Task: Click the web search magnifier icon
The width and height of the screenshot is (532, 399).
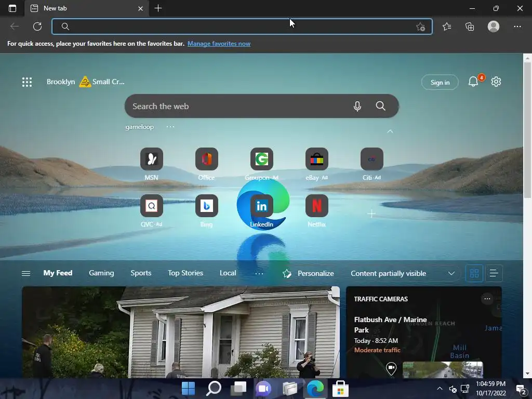Action: point(381,106)
